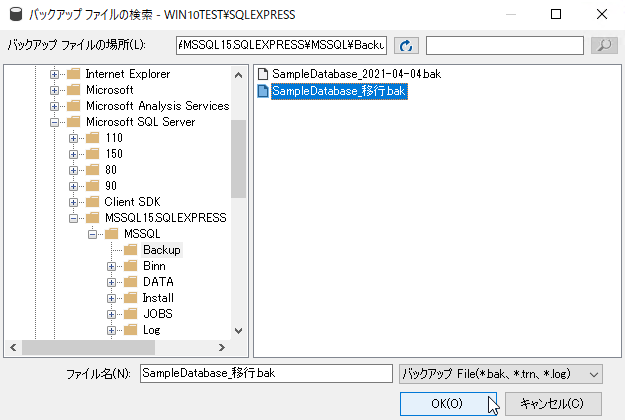Click the Microsoft SQL Server folder icon
Screen dimensions: 625x420
point(73,122)
